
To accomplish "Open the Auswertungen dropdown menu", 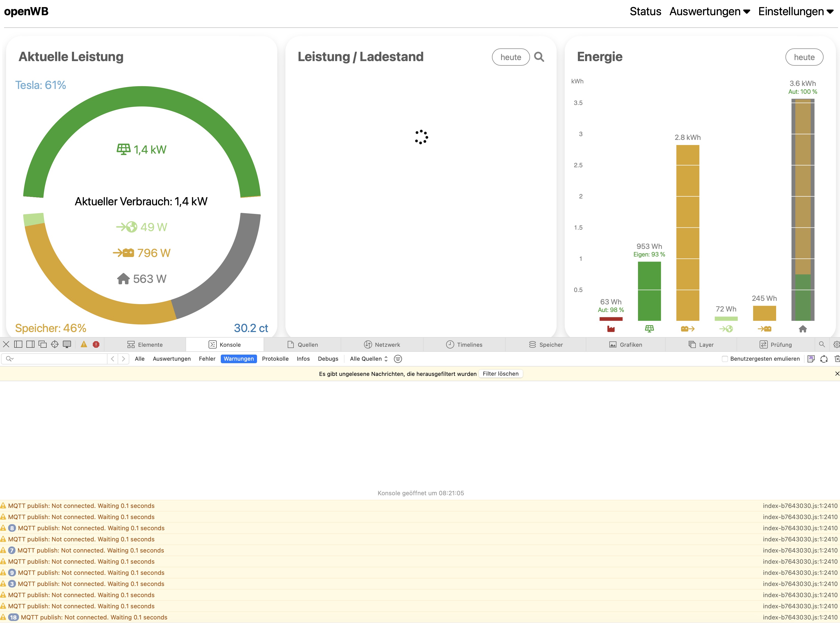I will 709,12.
